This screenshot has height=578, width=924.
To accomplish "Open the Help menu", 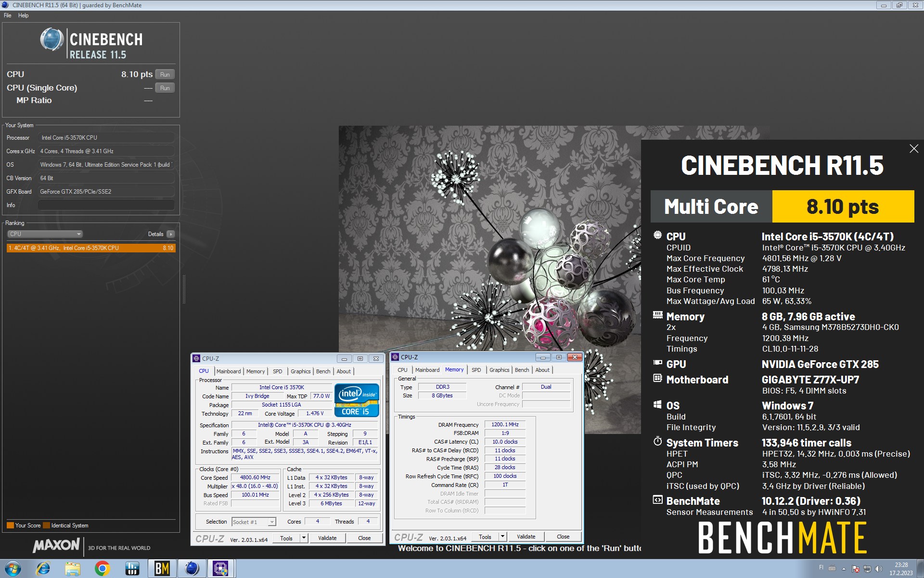I will tap(23, 15).
